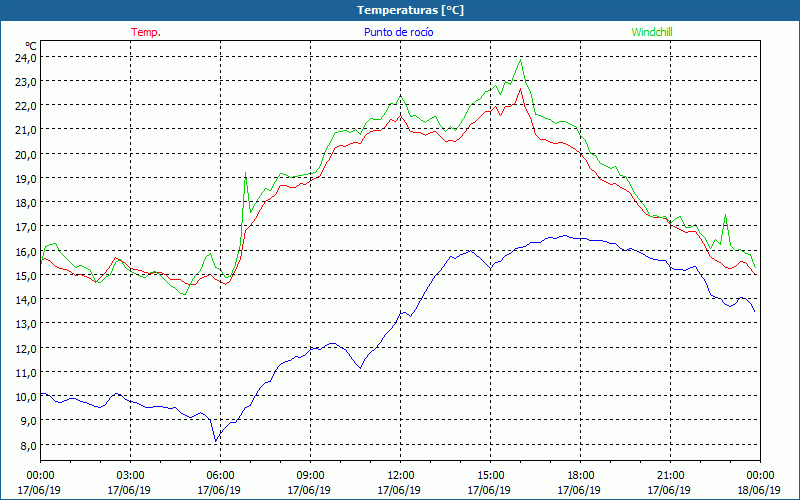The height and width of the screenshot is (500, 800).
Task: Click the green Windchill spike near 07:00
Action: [245, 173]
